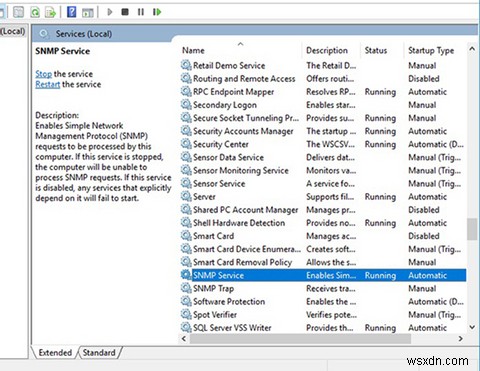The image size is (480, 371).
Task: Open the Help toolbar icon
Action: click(72, 12)
